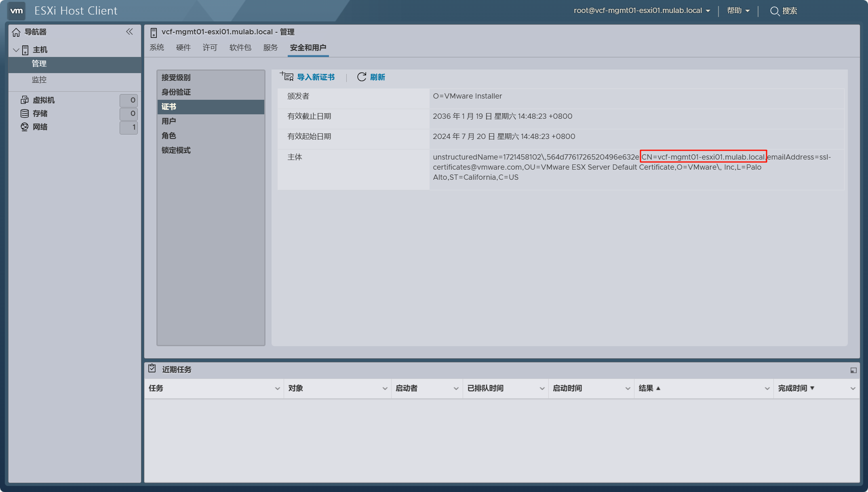Click the 导入新证书 link

tap(316, 77)
